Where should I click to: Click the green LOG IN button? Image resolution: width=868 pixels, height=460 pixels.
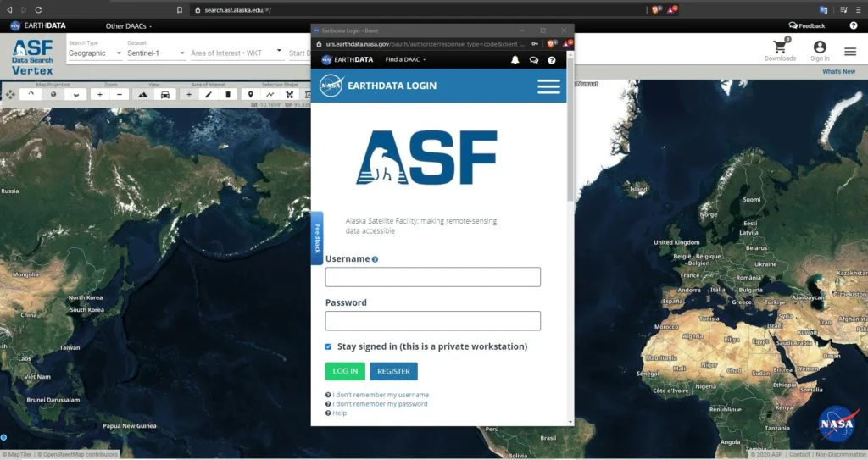[346, 371]
